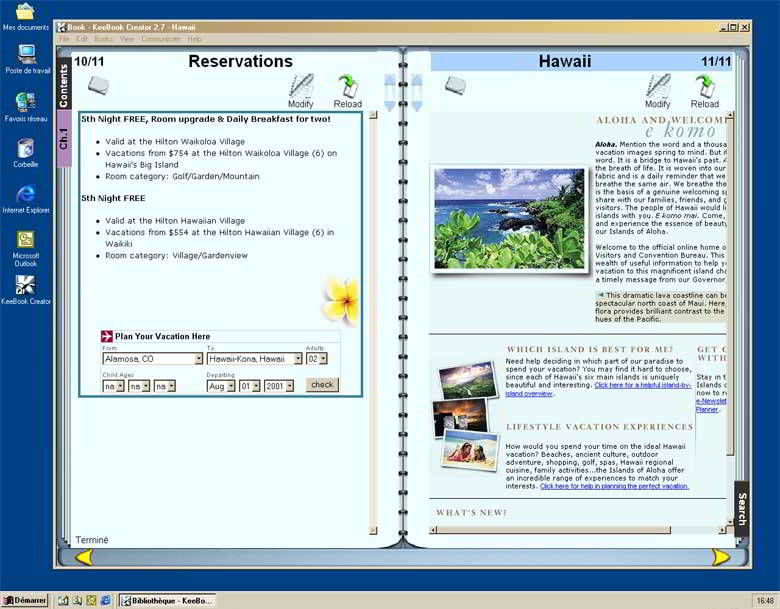Screen dimensions: 780x609
Task: Open the Books menu
Action: coord(103,39)
